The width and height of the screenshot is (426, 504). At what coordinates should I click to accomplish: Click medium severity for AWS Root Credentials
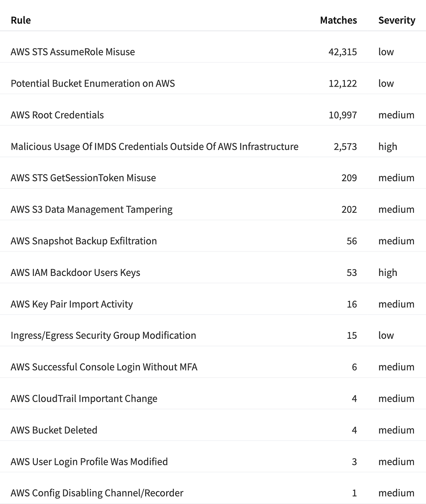[396, 115]
